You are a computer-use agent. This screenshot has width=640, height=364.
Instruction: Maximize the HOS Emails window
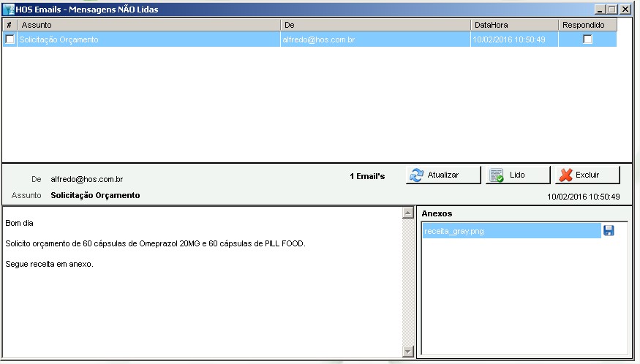click(612, 10)
